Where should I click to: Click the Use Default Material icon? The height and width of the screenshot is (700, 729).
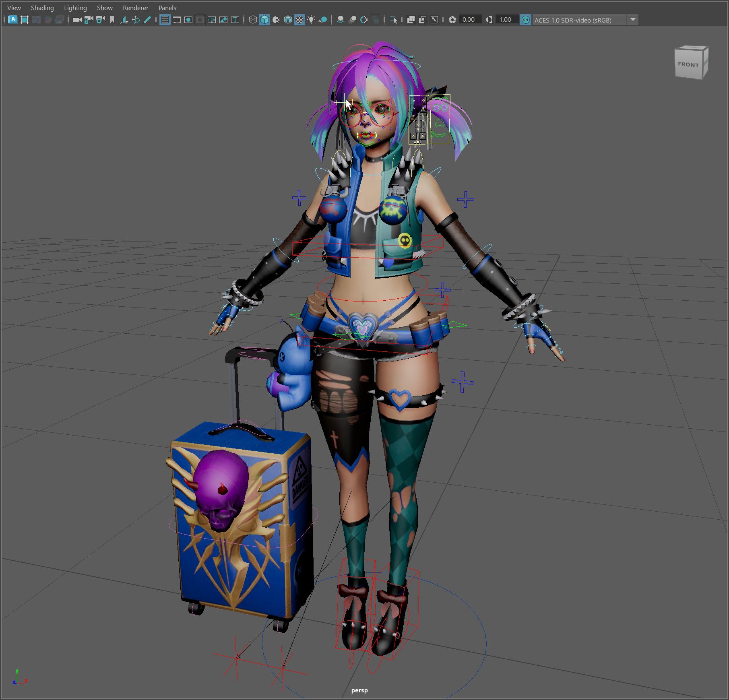click(x=276, y=20)
